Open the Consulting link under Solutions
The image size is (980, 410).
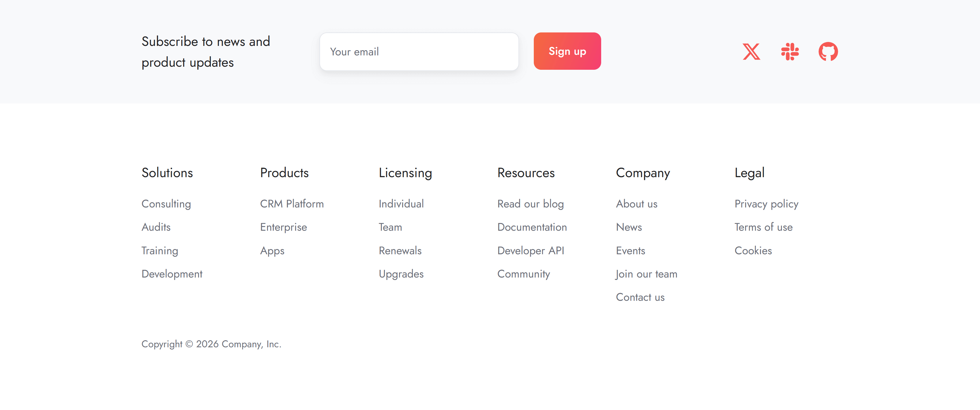(166, 204)
